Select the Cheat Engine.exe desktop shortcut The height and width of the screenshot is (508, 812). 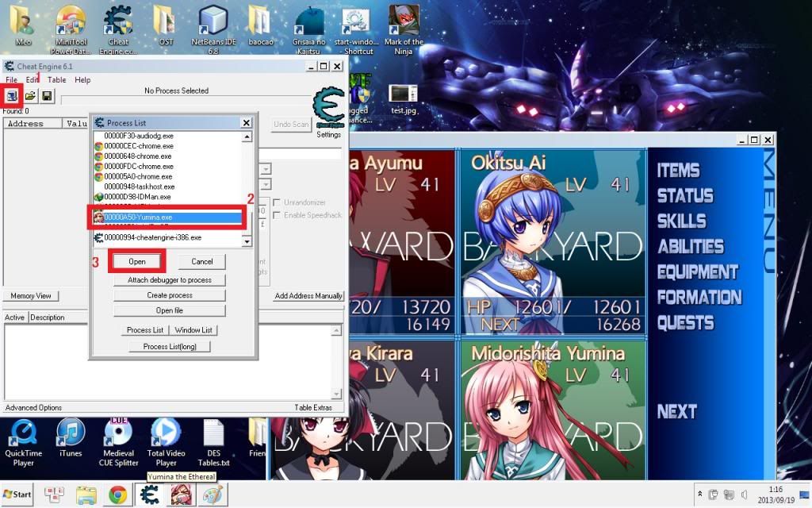[x=118, y=30]
